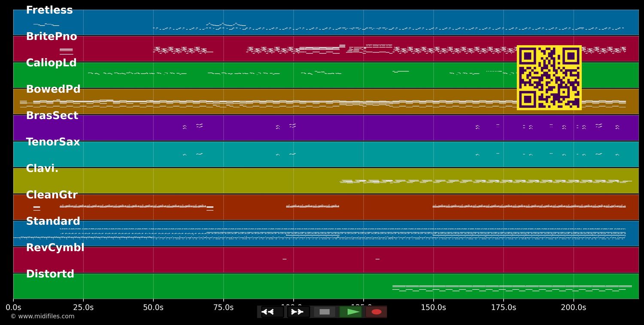Select the Distortd track label
This screenshot has height=325, width=644.
(50, 274)
